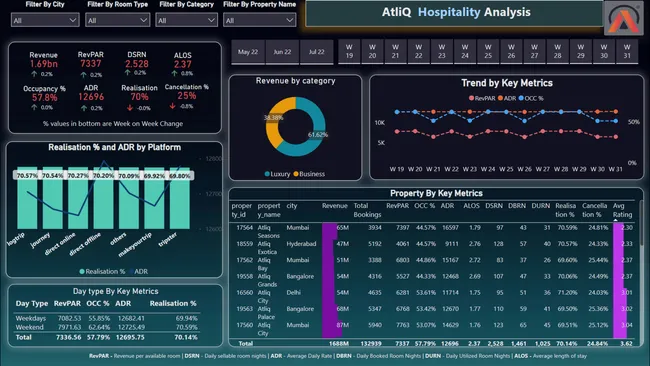The image size is (650, 366).
Task: Open the Filter By Property Name dropdown
Action: pyautogui.click(x=260, y=20)
